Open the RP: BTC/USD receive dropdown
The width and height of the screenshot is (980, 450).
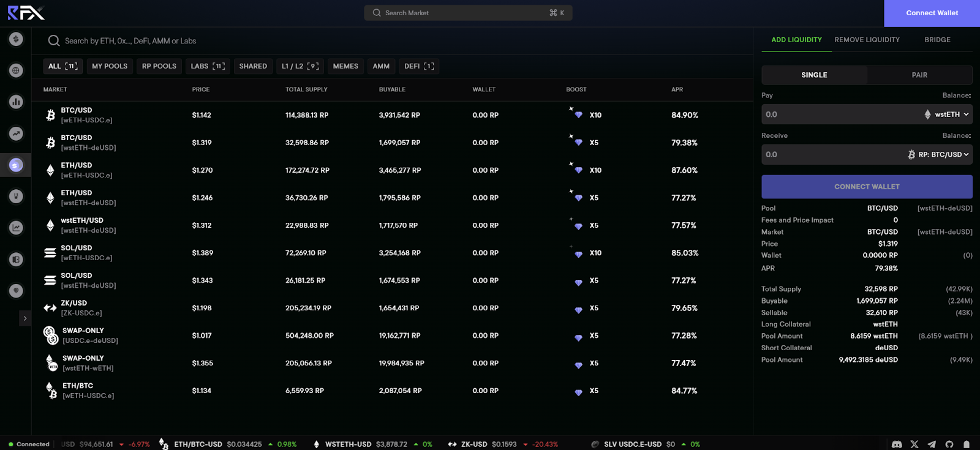938,155
